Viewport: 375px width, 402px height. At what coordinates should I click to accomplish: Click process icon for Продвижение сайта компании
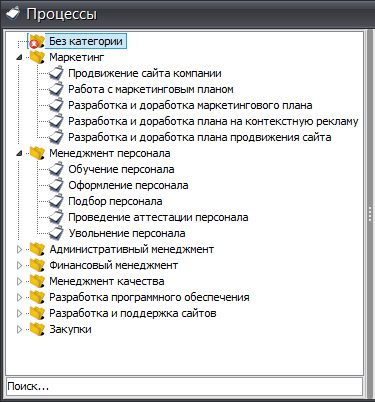(56, 73)
